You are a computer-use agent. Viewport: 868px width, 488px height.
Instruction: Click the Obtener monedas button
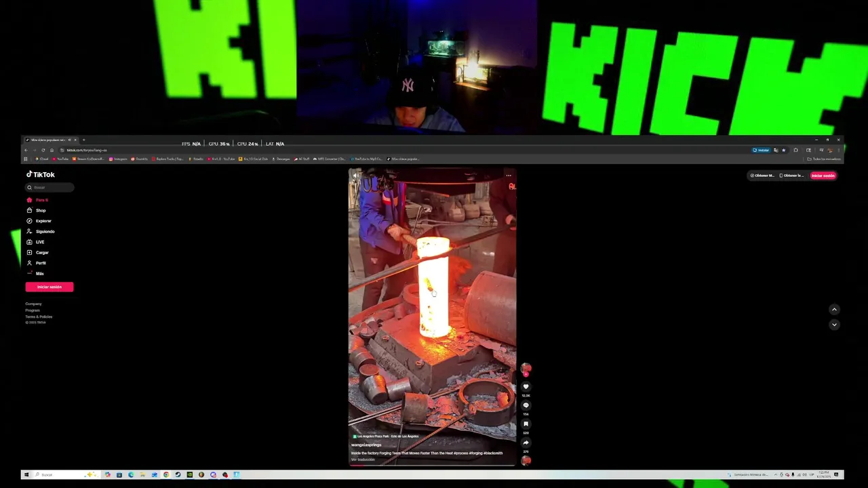coord(762,176)
